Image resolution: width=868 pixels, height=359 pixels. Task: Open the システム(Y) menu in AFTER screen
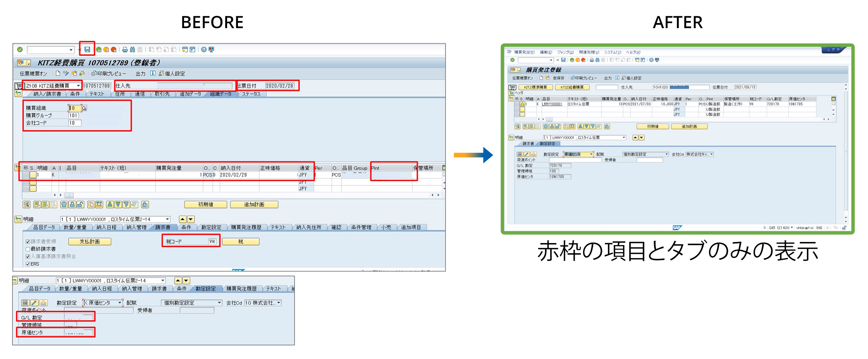coord(612,52)
